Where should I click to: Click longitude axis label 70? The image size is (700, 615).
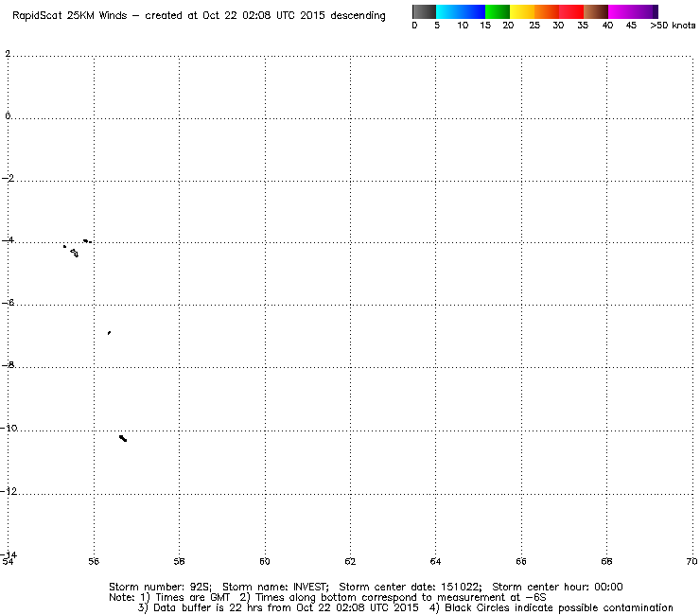[692, 561]
